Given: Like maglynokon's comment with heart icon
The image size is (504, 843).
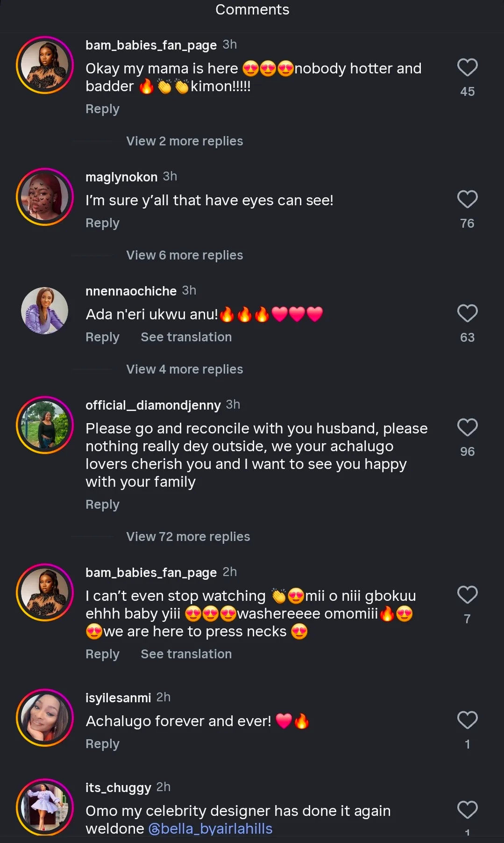Looking at the screenshot, I should [467, 200].
